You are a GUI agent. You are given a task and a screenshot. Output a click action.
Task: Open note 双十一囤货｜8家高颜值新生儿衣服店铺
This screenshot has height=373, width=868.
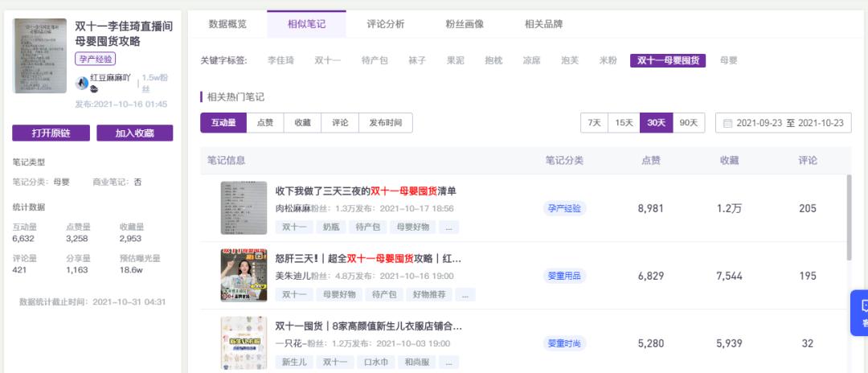click(x=369, y=326)
